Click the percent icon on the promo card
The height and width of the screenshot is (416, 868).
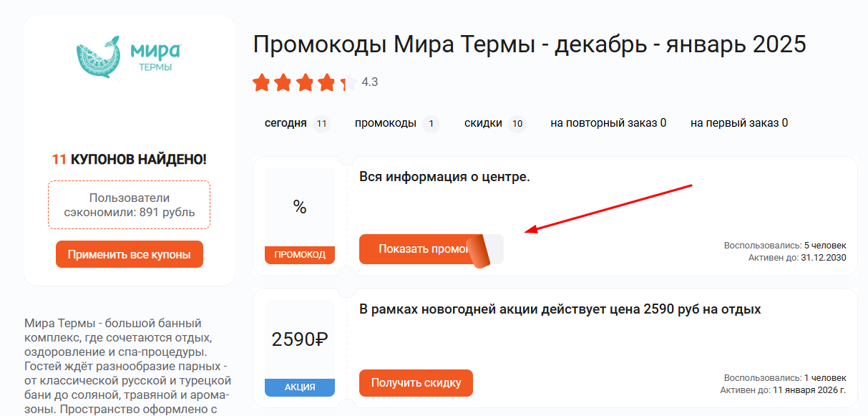pos(300,207)
